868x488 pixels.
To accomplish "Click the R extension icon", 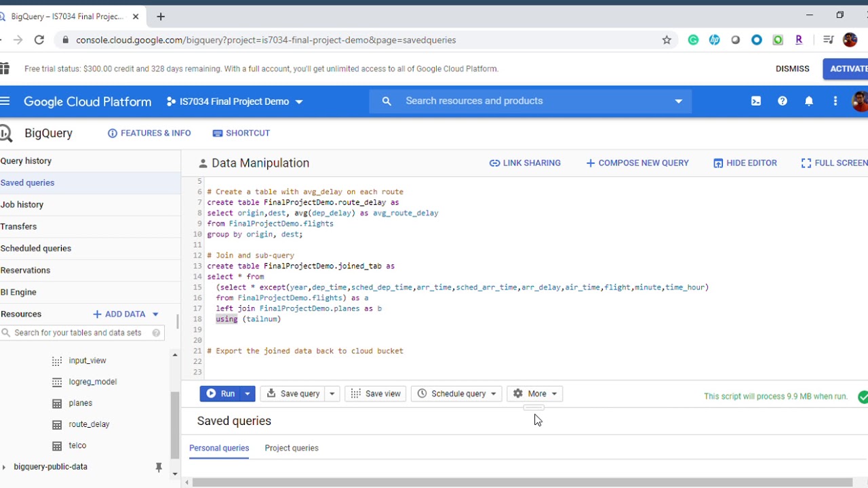I will [x=799, y=40].
